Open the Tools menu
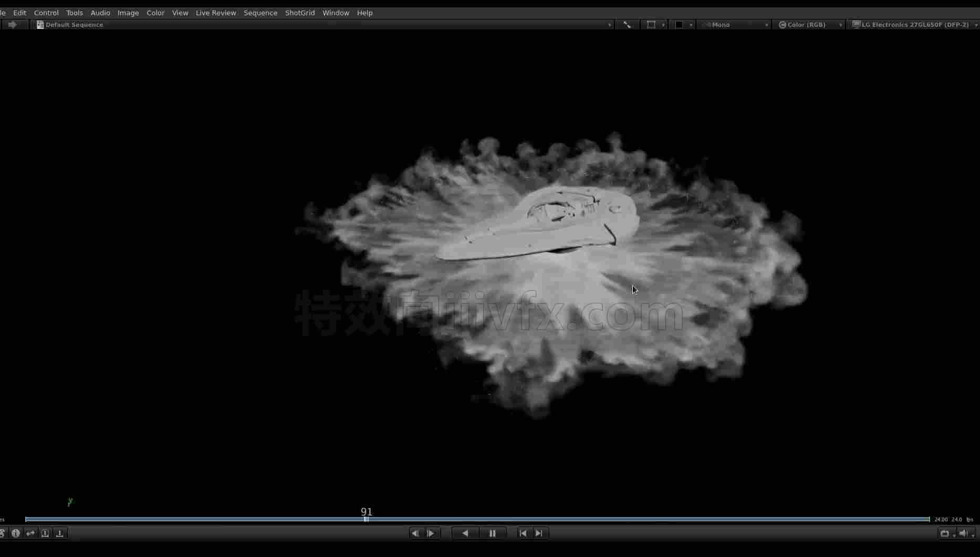 (x=75, y=13)
